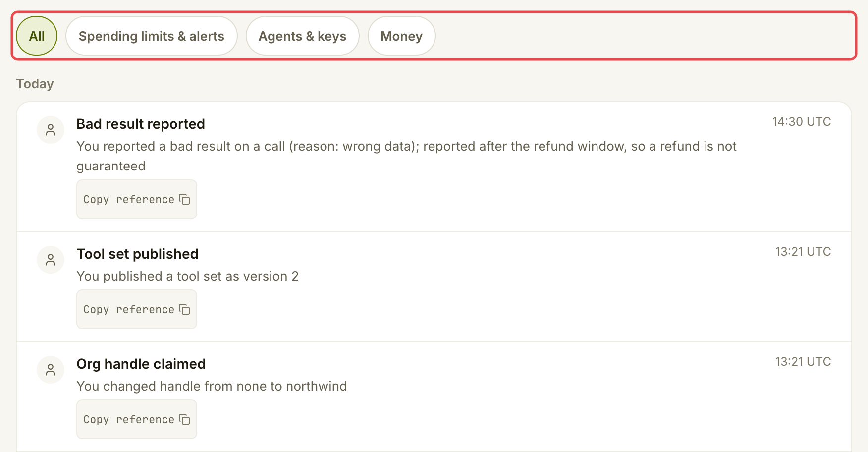The width and height of the screenshot is (868, 452).
Task: Open the Bad result reported entry title
Action: tap(141, 124)
